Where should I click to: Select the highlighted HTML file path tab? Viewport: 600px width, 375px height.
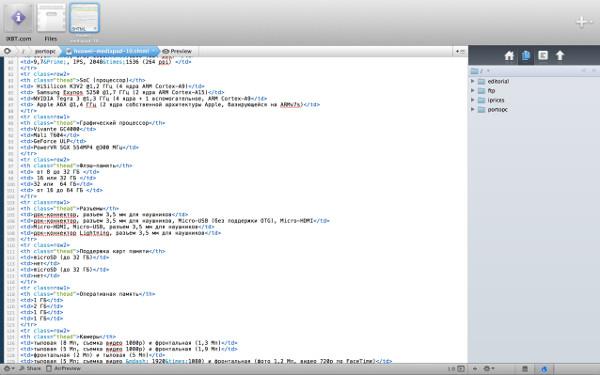(111, 51)
